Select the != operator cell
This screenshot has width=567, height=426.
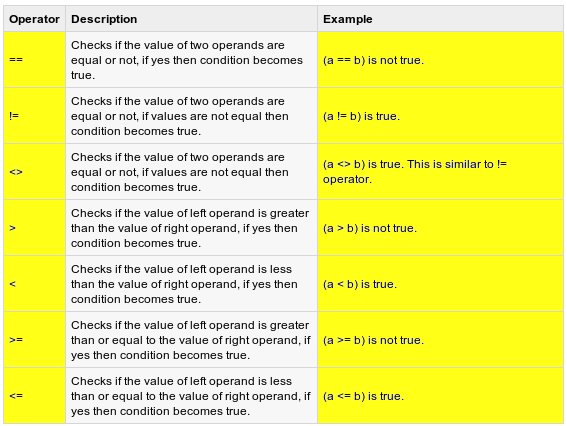(x=34, y=116)
